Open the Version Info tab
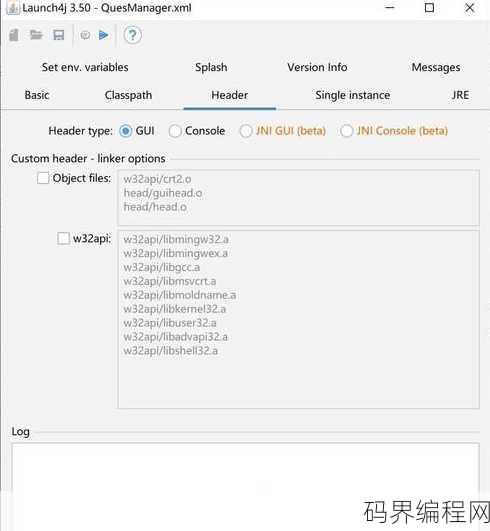490x531 pixels. pyautogui.click(x=317, y=67)
